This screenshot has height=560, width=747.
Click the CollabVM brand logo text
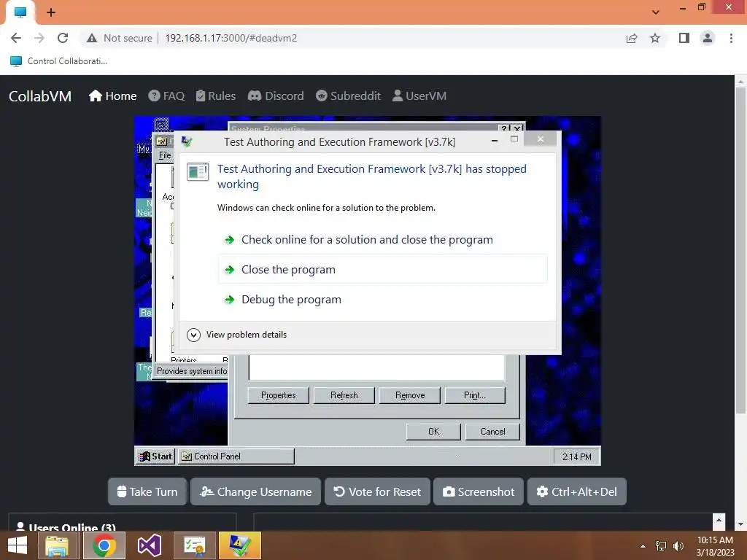click(40, 96)
